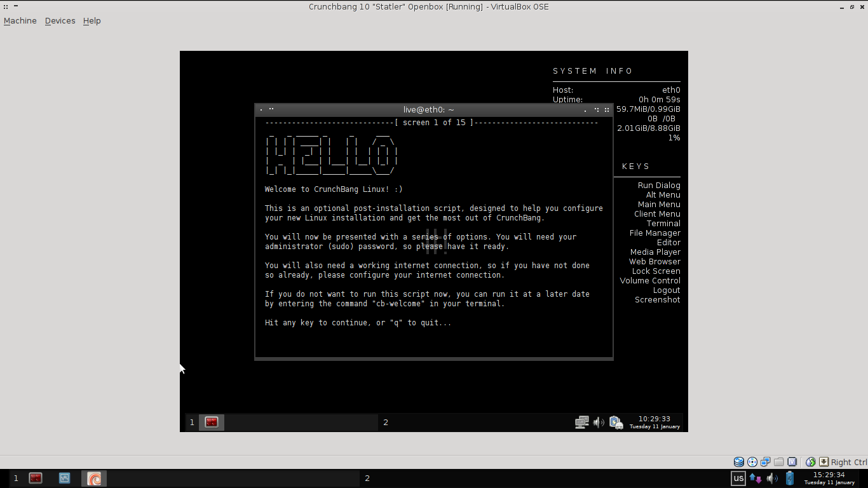868x488 pixels.
Task: Switch to workspace 2 in guest panel
Action: (386, 422)
